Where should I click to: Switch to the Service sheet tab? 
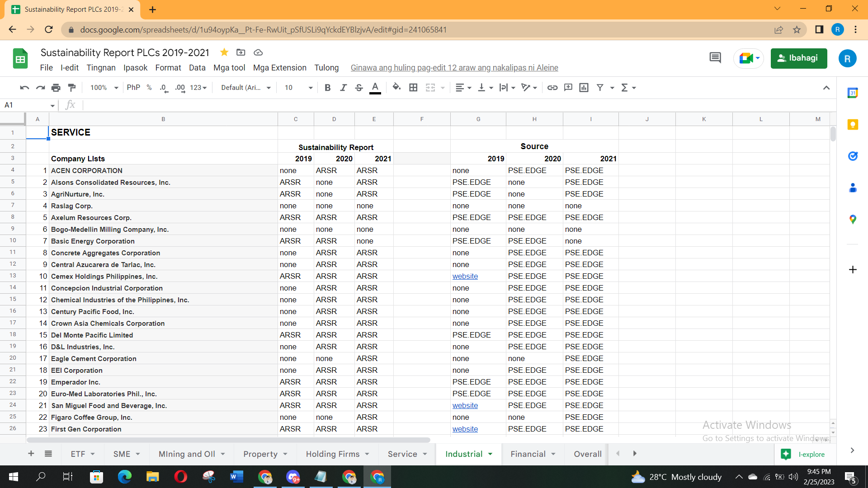pyautogui.click(x=402, y=454)
